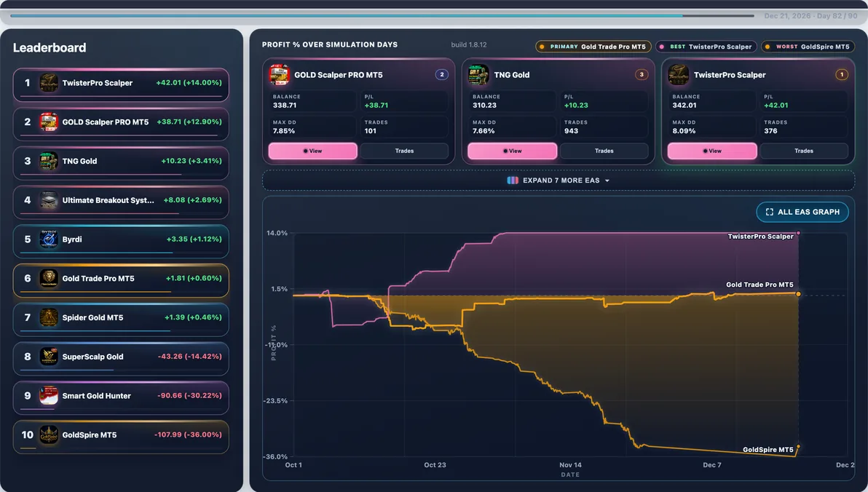Click rank badge 2 on GOLD Scalper card
Viewport: 868px width, 492px height.
442,74
